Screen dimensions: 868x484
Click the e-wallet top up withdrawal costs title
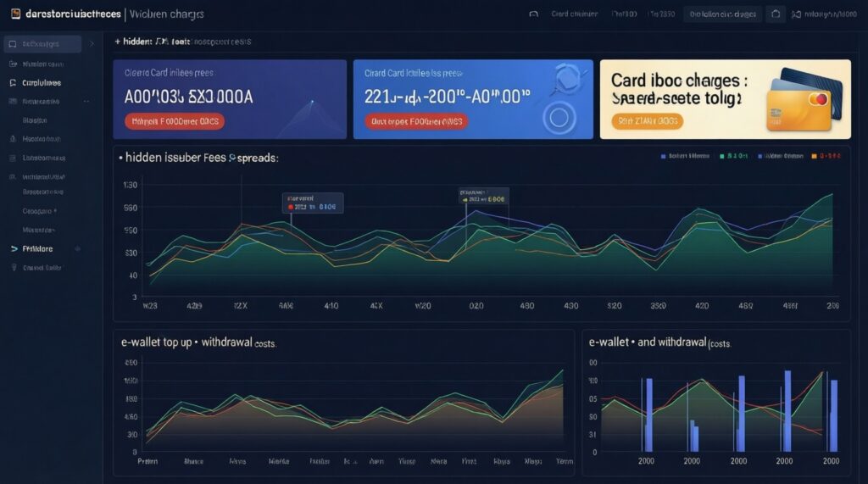[x=198, y=342]
